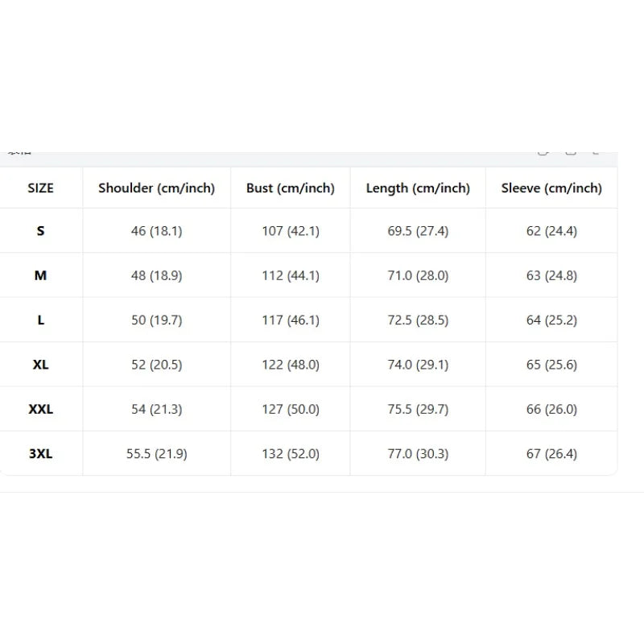
Task: Click the M size row label
Action: point(41,275)
